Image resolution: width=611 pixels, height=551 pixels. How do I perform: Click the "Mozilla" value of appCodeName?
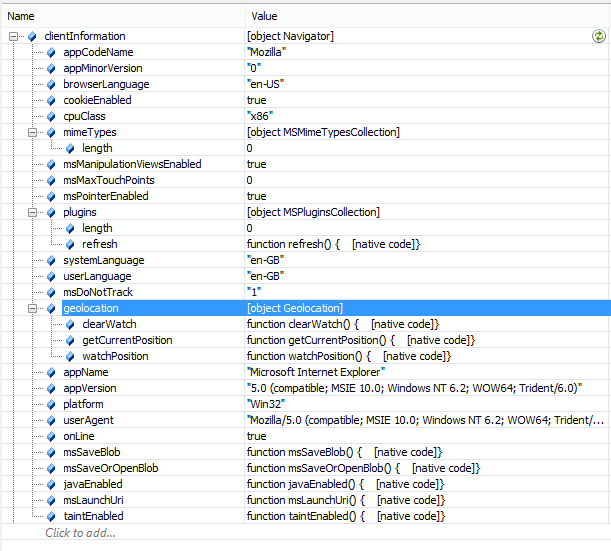point(267,52)
